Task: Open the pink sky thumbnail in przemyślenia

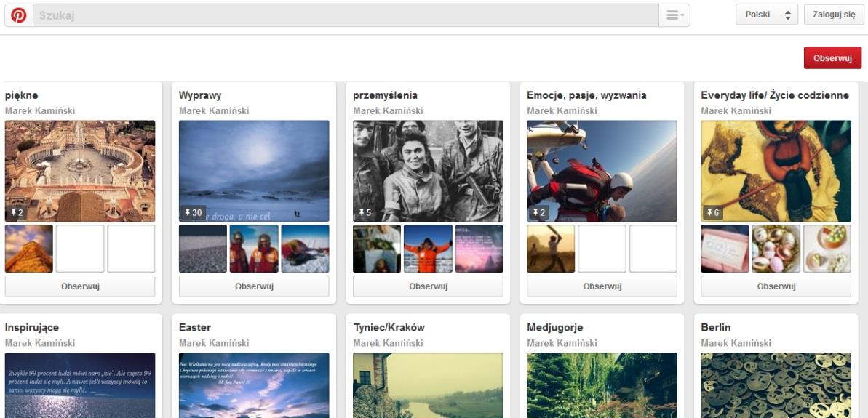Action: pyautogui.click(x=479, y=249)
